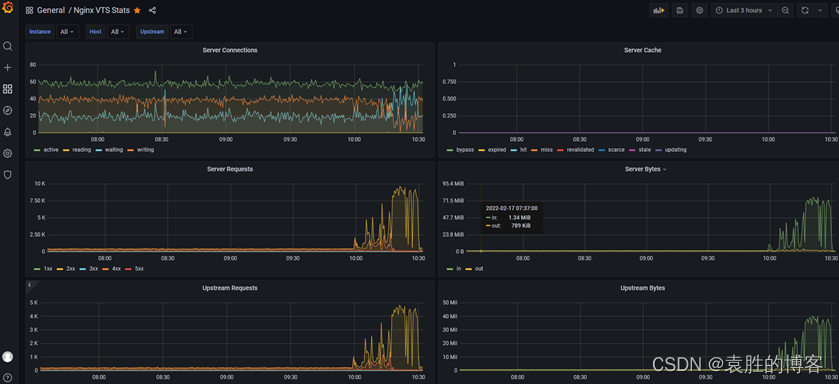This screenshot has height=384, width=839.
Task: Open the Server Cache panel title
Action: coord(642,50)
